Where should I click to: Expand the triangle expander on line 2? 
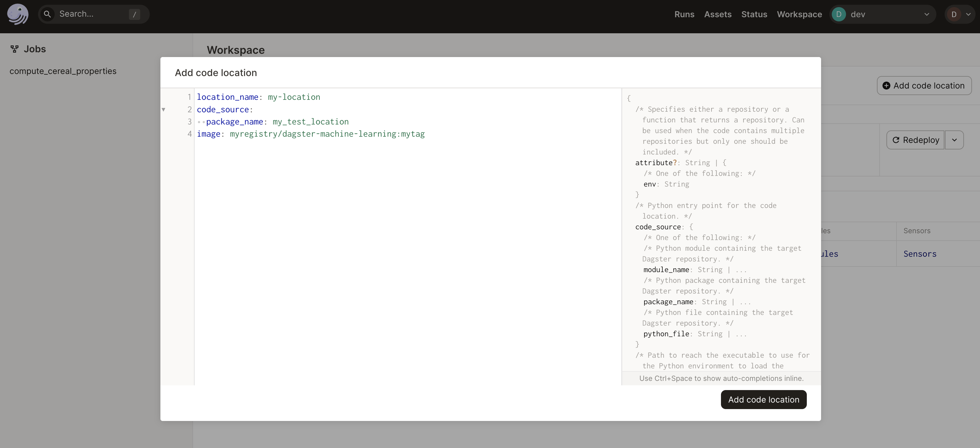click(x=164, y=109)
